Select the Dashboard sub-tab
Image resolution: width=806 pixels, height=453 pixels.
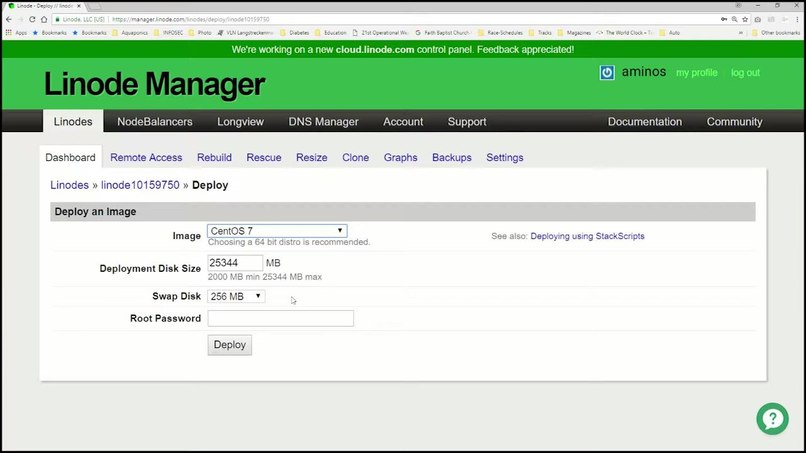pyautogui.click(x=70, y=157)
